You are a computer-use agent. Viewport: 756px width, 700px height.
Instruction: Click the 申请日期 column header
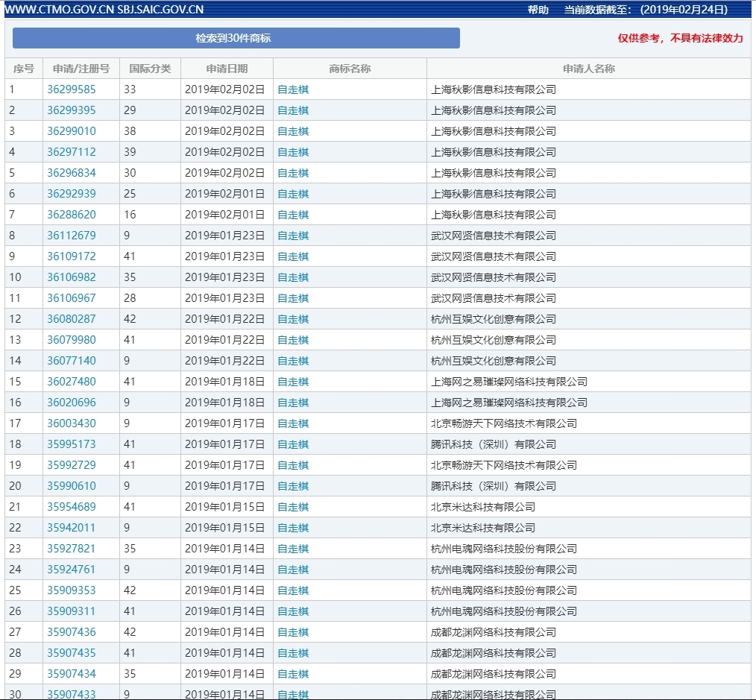[227, 69]
